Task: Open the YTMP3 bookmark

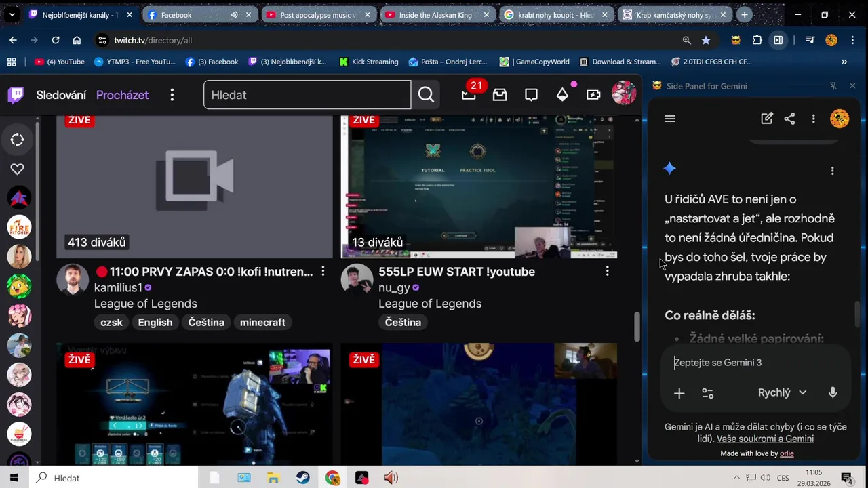Action: point(135,62)
